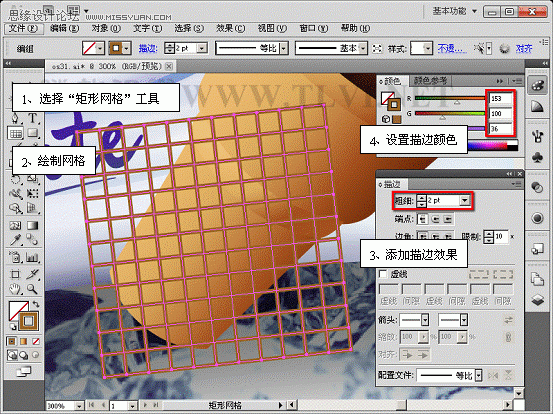
Task: Open the 对象(O) menu
Action: (x=106, y=28)
